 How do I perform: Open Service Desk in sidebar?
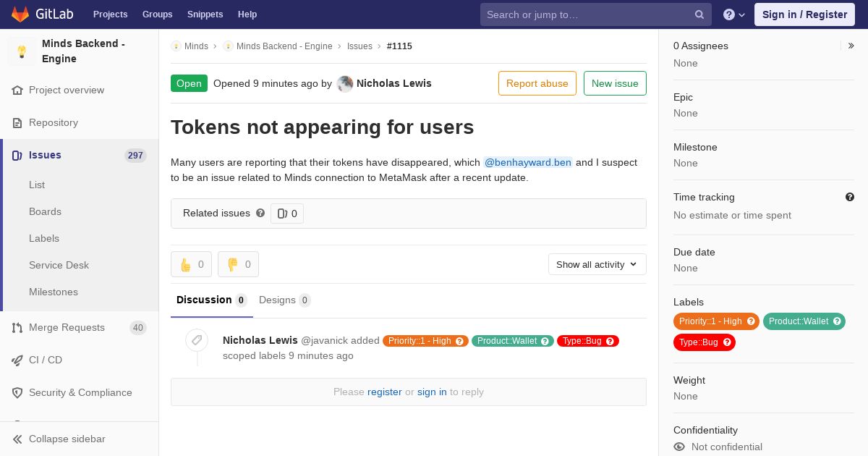[59, 265]
